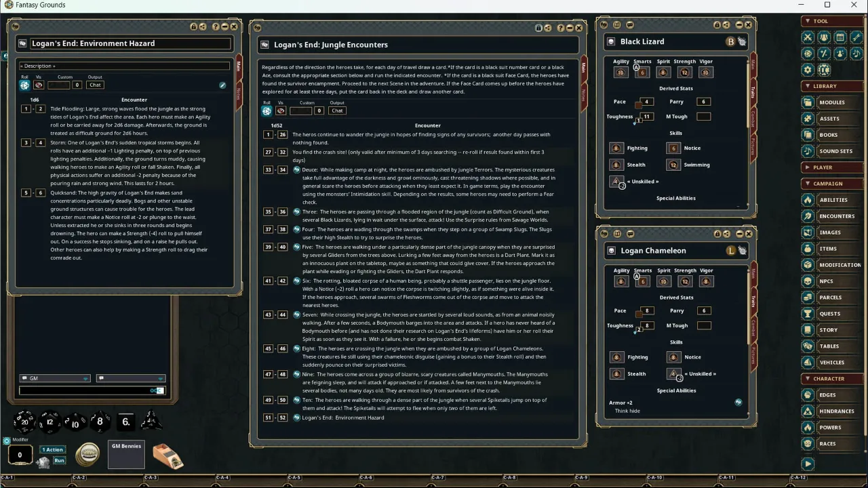Open the calendar tool icon

click(x=840, y=37)
